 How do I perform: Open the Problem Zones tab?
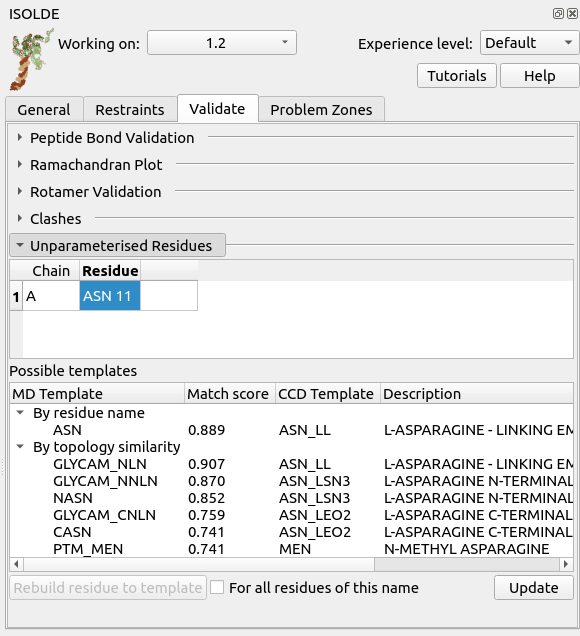[321, 110]
